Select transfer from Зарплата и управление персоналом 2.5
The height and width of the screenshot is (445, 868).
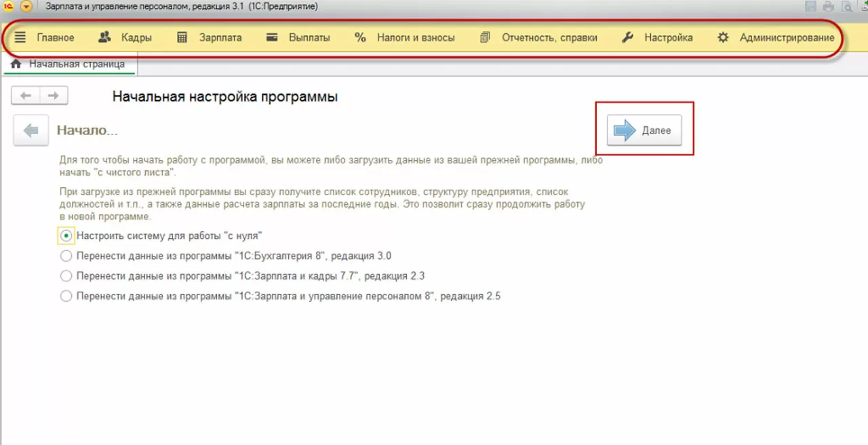(x=280, y=296)
